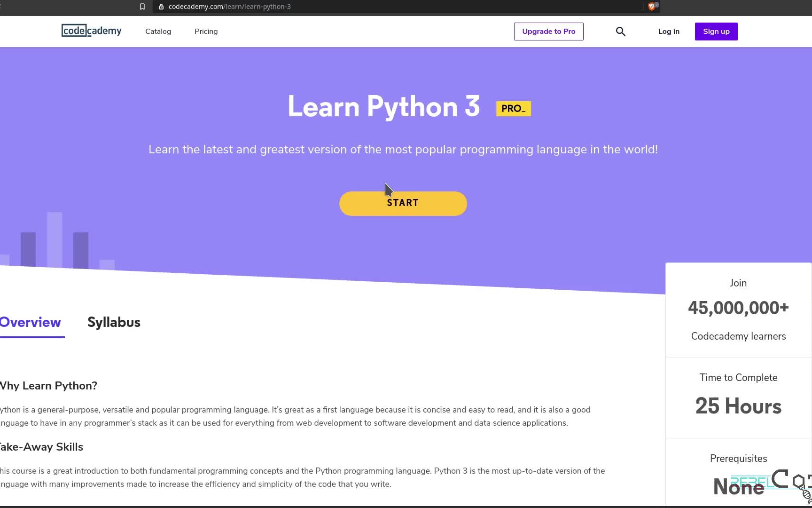The height and width of the screenshot is (508, 812).
Task: Click the course subtitle about latest version
Action: click(x=403, y=150)
